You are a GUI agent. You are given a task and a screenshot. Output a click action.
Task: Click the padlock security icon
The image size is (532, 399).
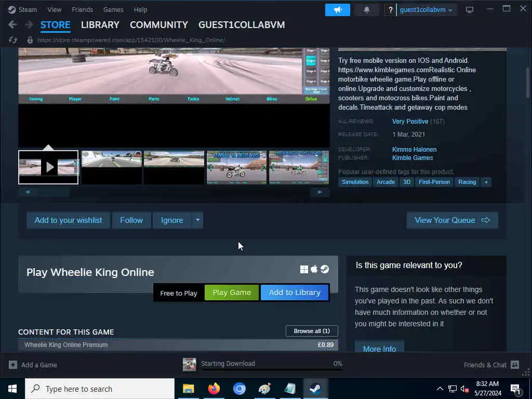[30, 40]
